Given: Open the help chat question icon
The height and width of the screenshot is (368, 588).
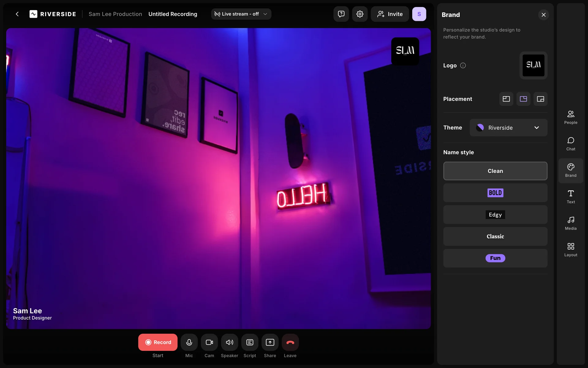Looking at the screenshot, I should point(341,14).
